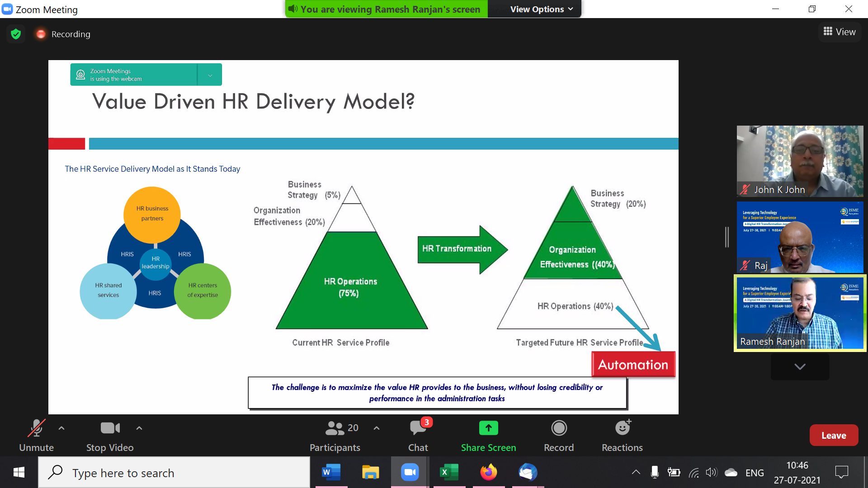Select John K John video thumbnail
This screenshot has height=488, width=868.
point(800,161)
